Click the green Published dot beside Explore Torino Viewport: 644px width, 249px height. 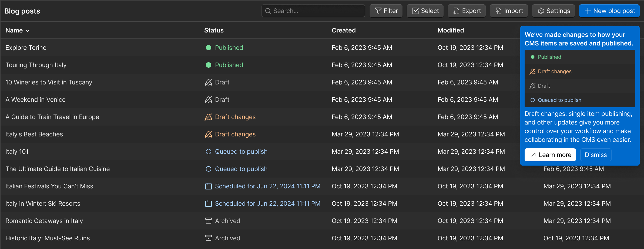pos(208,48)
